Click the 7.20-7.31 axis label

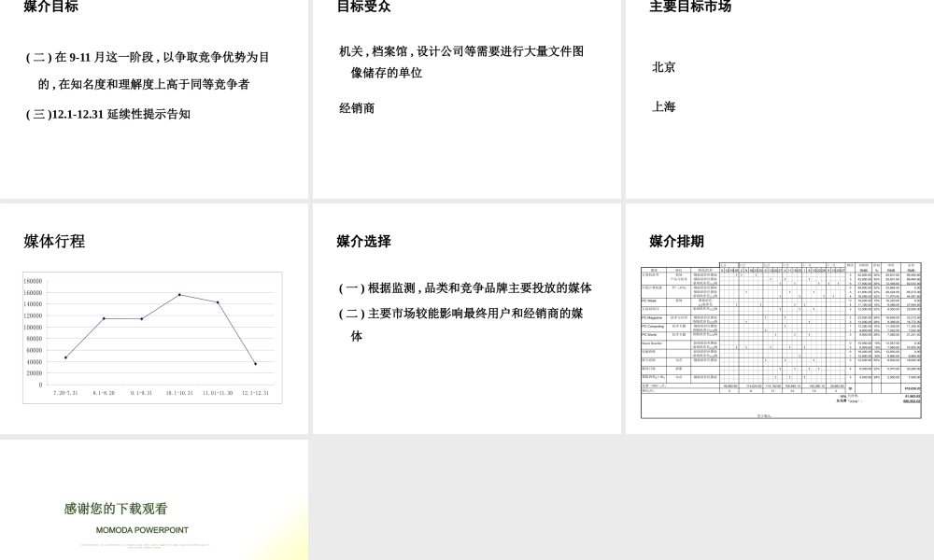tap(65, 393)
